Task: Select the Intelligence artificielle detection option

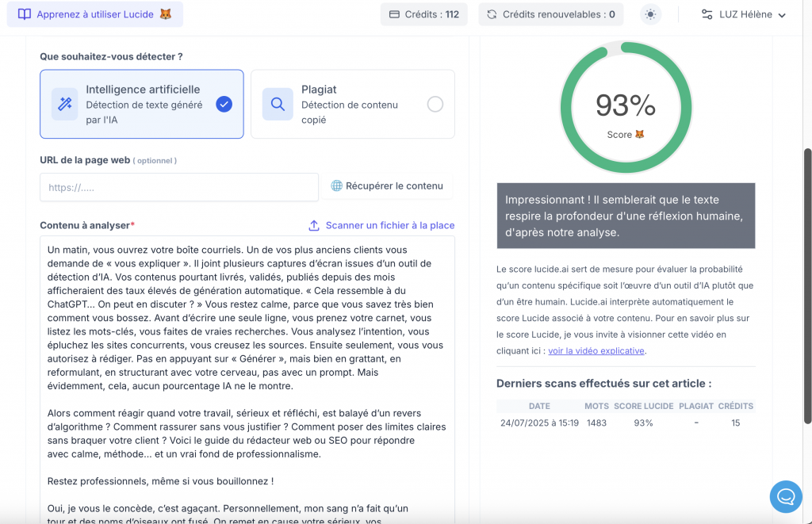Action: click(142, 104)
